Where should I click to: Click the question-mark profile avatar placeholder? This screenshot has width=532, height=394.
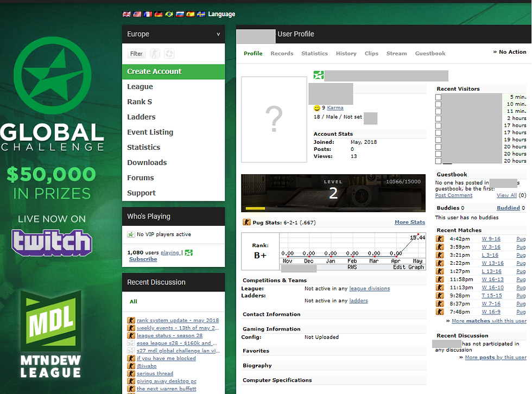pos(274,119)
